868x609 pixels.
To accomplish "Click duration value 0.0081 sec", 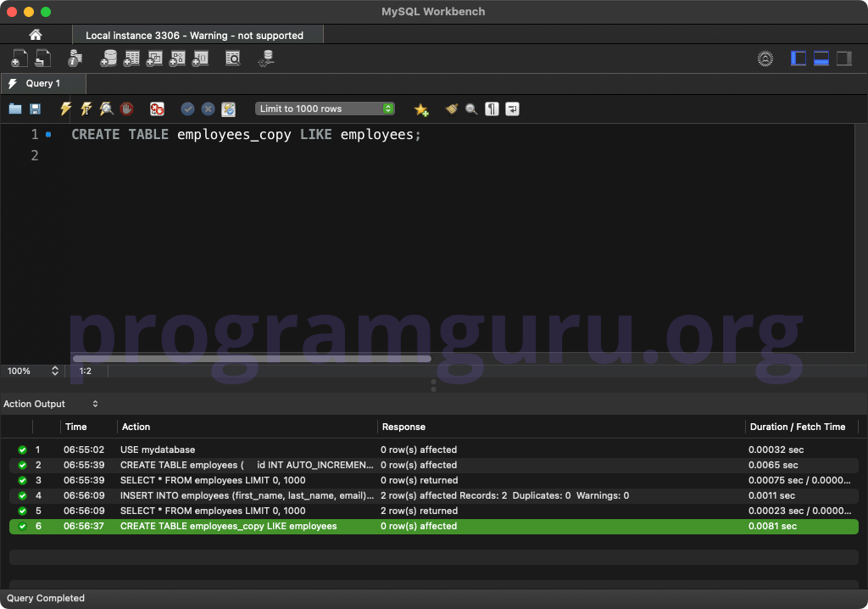I will coord(772,526).
